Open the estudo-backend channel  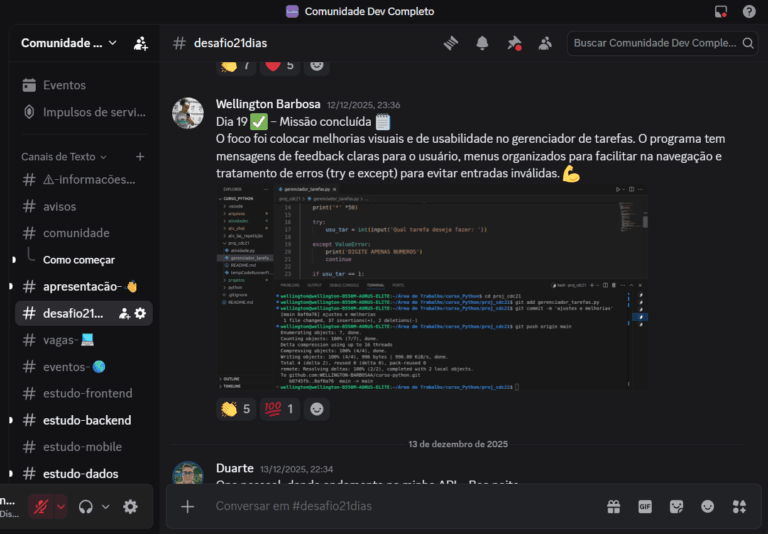click(x=83, y=420)
